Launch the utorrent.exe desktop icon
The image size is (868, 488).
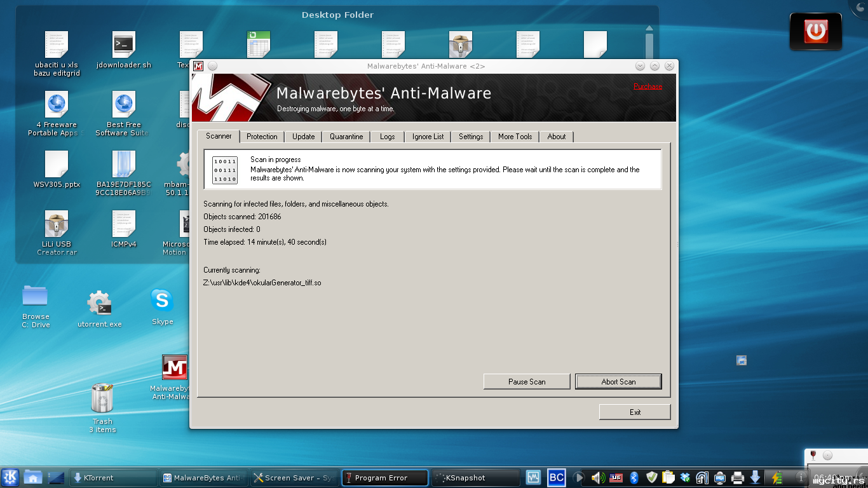tap(100, 309)
